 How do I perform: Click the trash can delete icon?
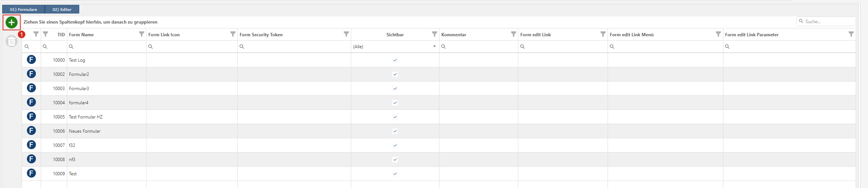click(x=12, y=41)
